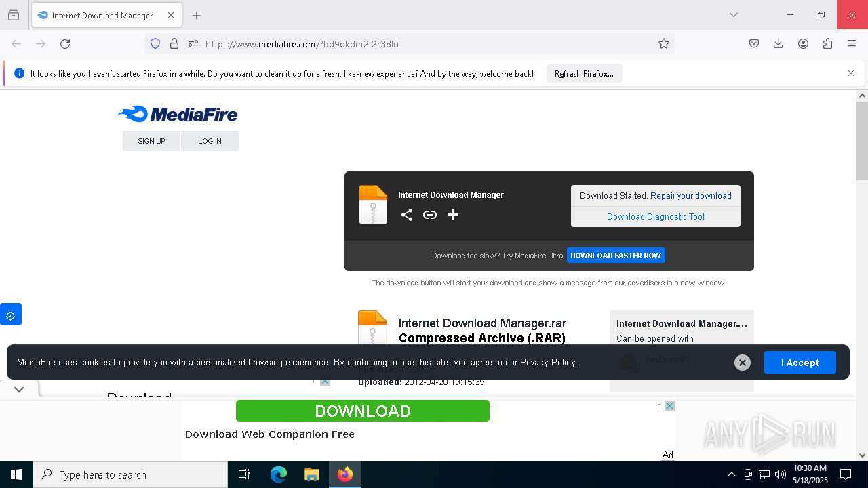This screenshot has width=868, height=488.
Task: Open the Extensions panel
Action: pyautogui.click(x=827, y=43)
